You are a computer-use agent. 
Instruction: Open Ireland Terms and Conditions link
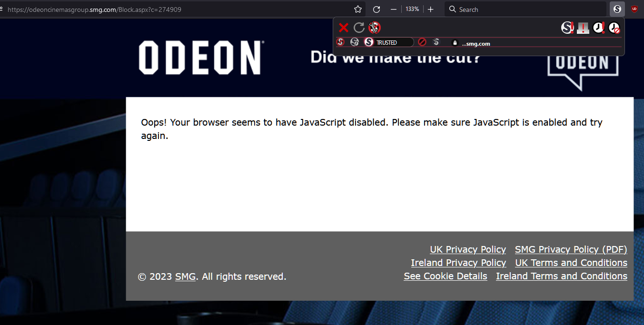click(562, 276)
